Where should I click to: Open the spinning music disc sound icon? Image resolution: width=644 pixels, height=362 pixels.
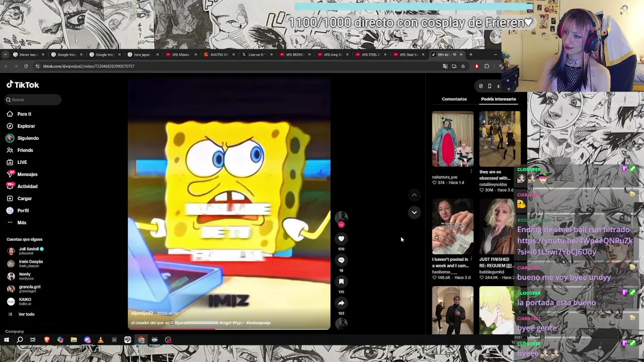[341, 324]
